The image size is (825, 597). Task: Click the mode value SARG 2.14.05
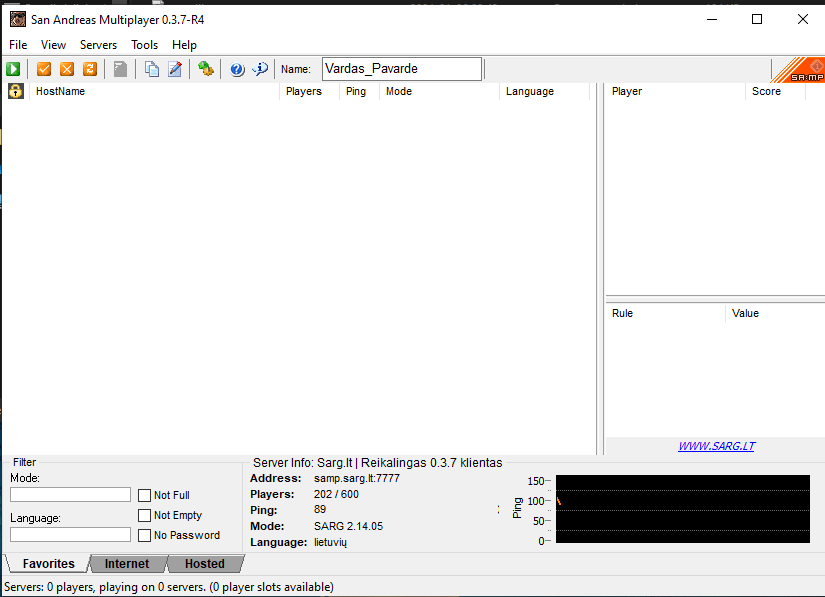(x=348, y=526)
